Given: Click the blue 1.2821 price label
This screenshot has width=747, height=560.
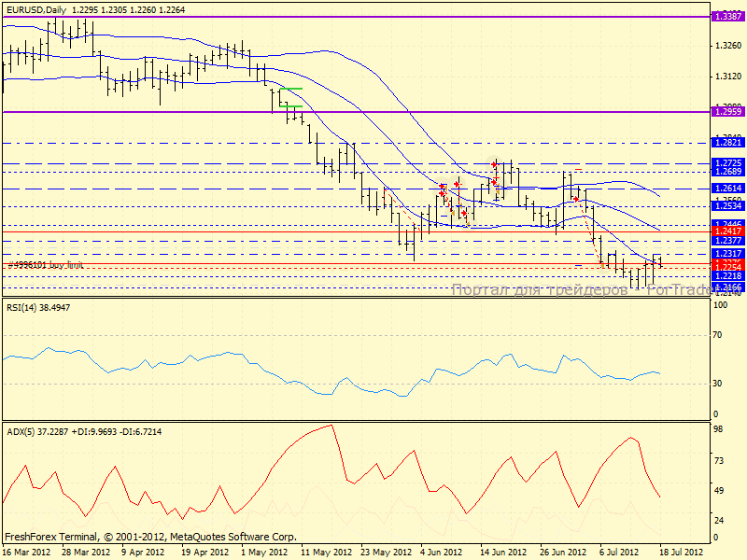Looking at the screenshot, I should [x=727, y=143].
